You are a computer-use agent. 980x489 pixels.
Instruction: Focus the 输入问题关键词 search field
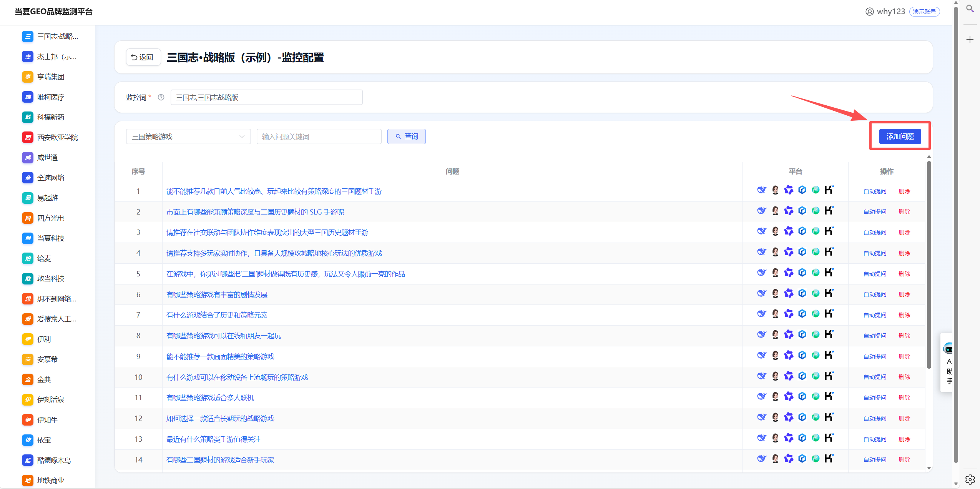[319, 137]
